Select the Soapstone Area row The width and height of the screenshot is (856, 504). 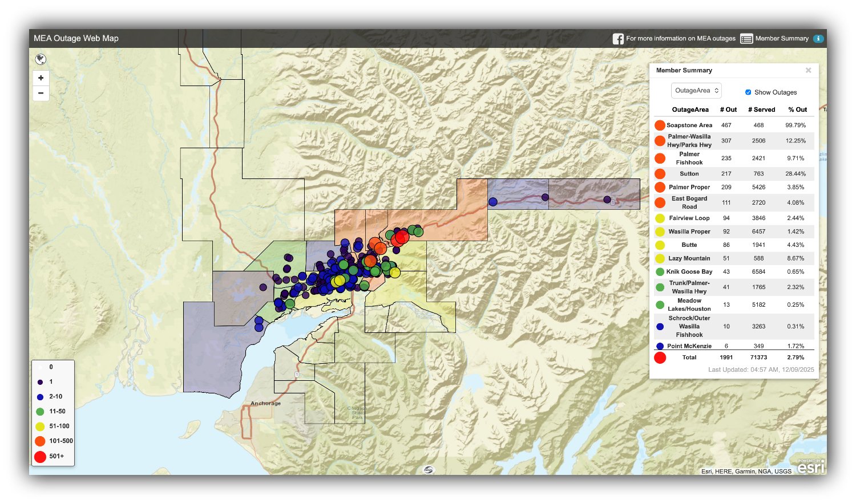coord(689,125)
